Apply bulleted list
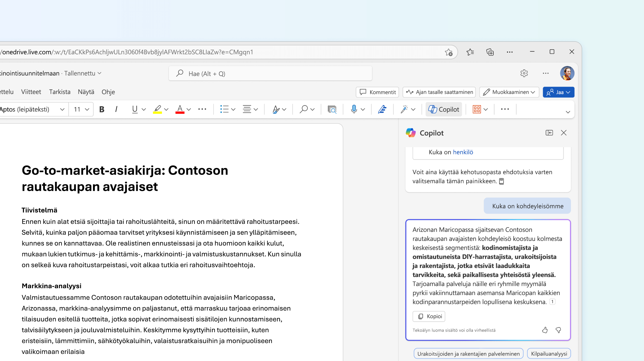Image resolution: width=644 pixels, height=361 pixels. [x=224, y=109]
